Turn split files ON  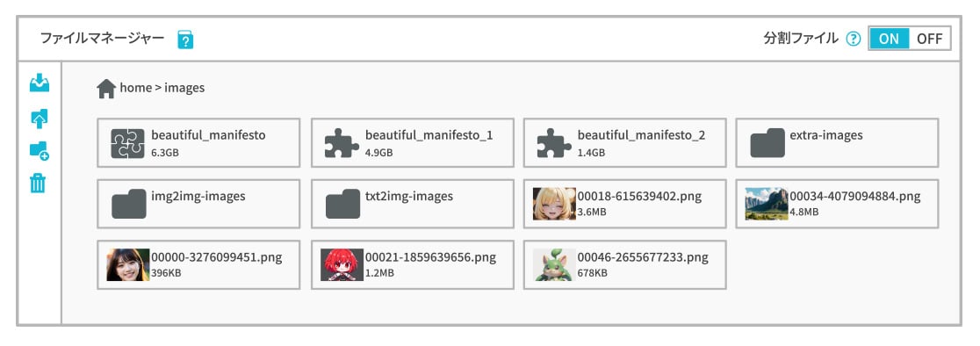tap(889, 39)
